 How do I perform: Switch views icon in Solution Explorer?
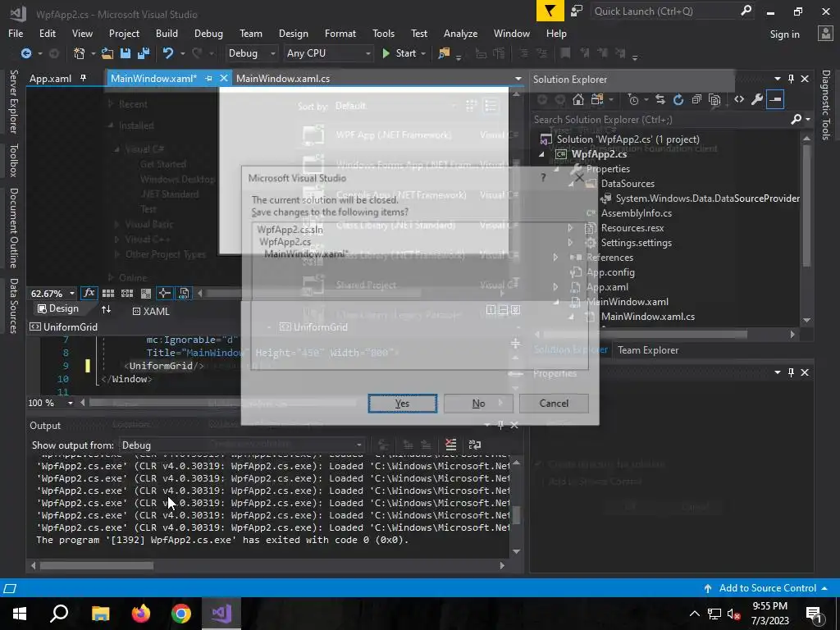click(597, 99)
